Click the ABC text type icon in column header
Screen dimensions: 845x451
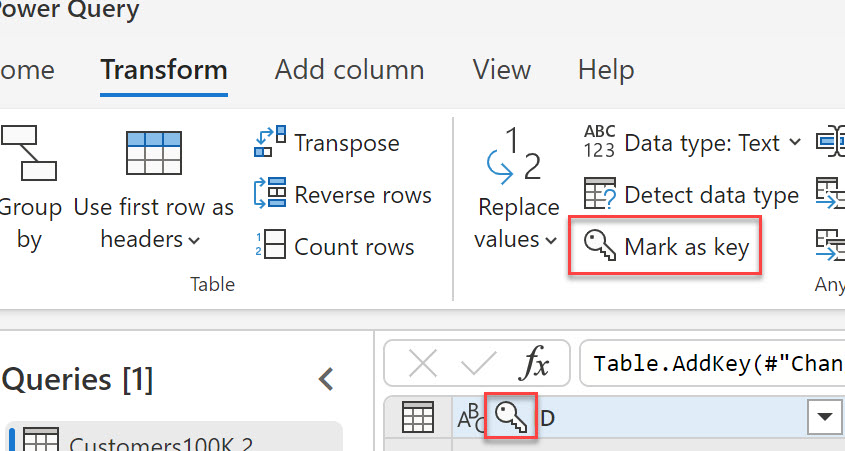pos(468,416)
